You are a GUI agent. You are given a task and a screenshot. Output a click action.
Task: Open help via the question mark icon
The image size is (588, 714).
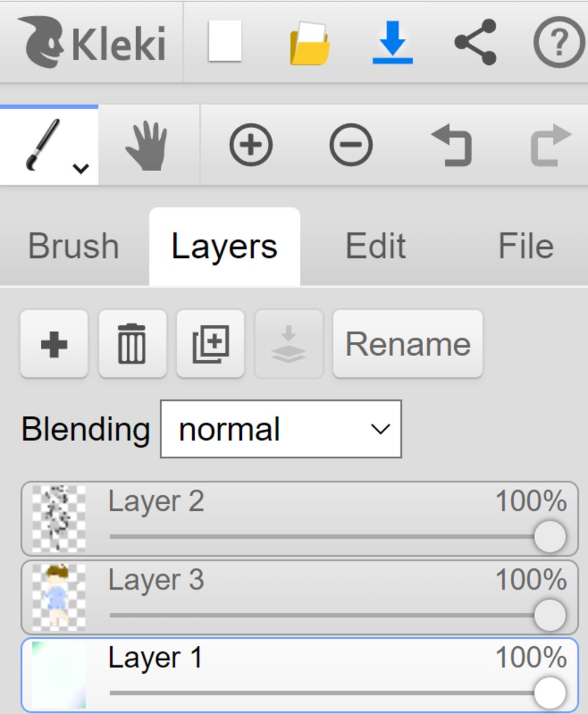[x=559, y=42]
